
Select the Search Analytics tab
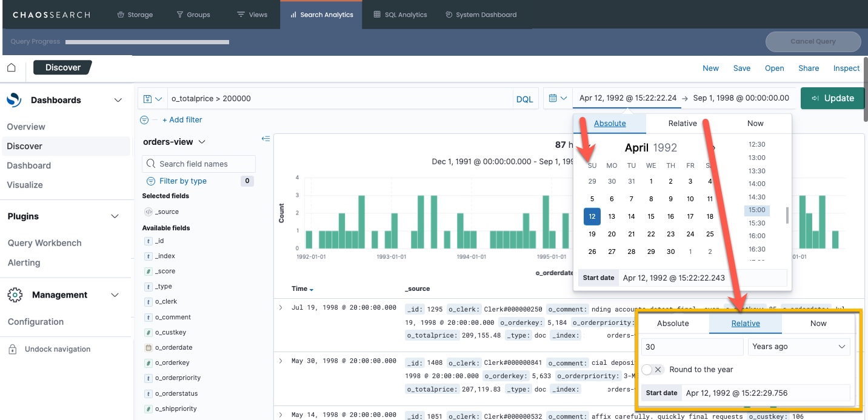[x=321, y=15]
